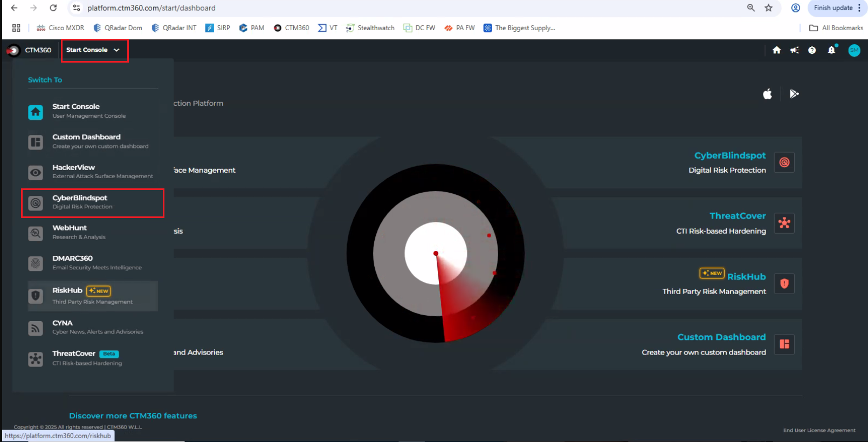
Task: Select CyberBlindspot Digital Risk Protection entry
Action: [x=93, y=203]
